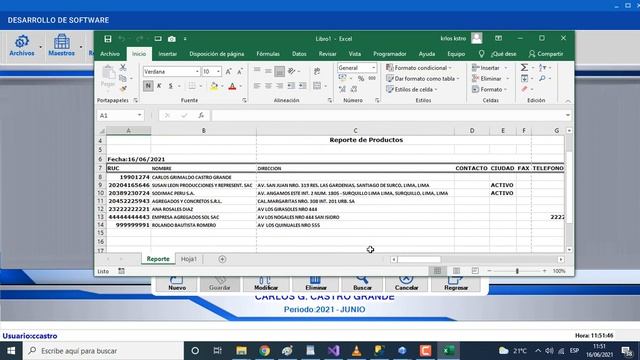The height and width of the screenshot is (360, 640).
Task: Apply yellow fill color bucket
Action: tap(214, 86)
